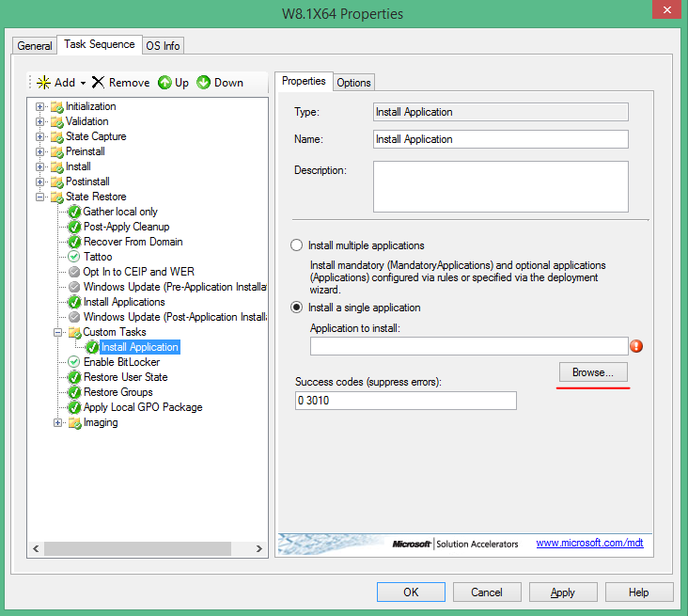This screenshot has height=616, width=688.
Task: Click the Add starburst icon in toolbar
Action: (42, 83)
